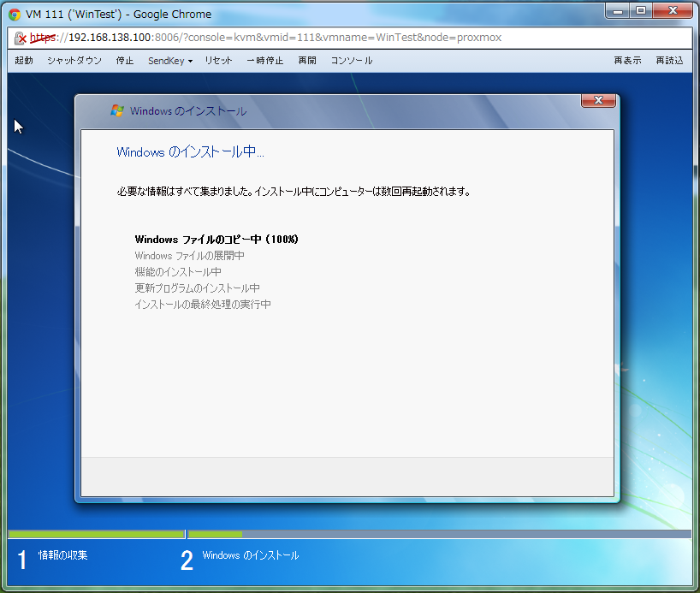Click '更新プログラムのインストール中' step text
Viewport: 700px width, 593px height.
197,288
